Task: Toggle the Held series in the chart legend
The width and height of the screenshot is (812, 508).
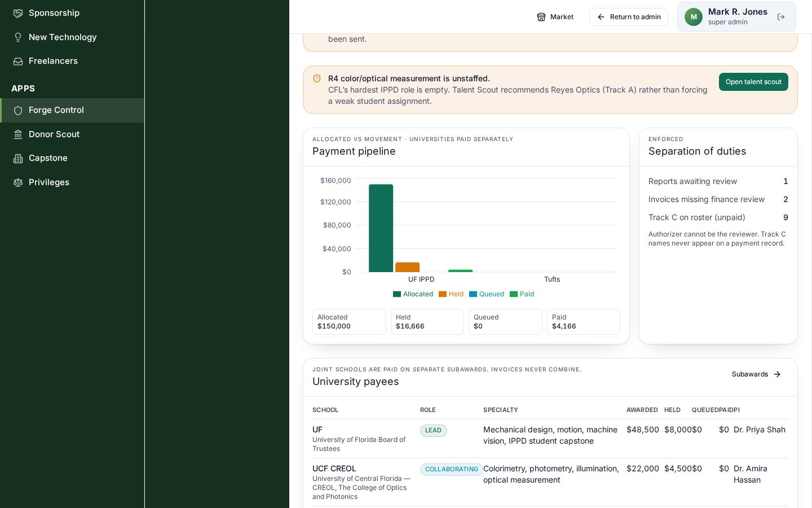Action: (451, 294)
